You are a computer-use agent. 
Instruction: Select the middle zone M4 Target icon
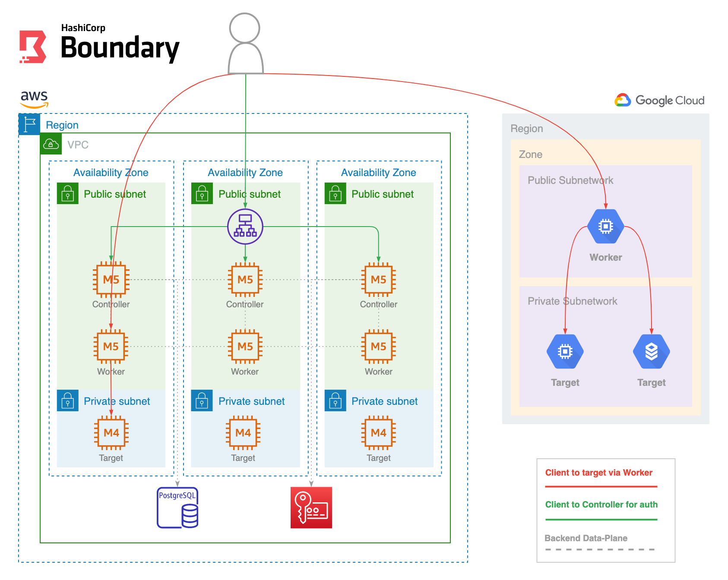(243, 433)
